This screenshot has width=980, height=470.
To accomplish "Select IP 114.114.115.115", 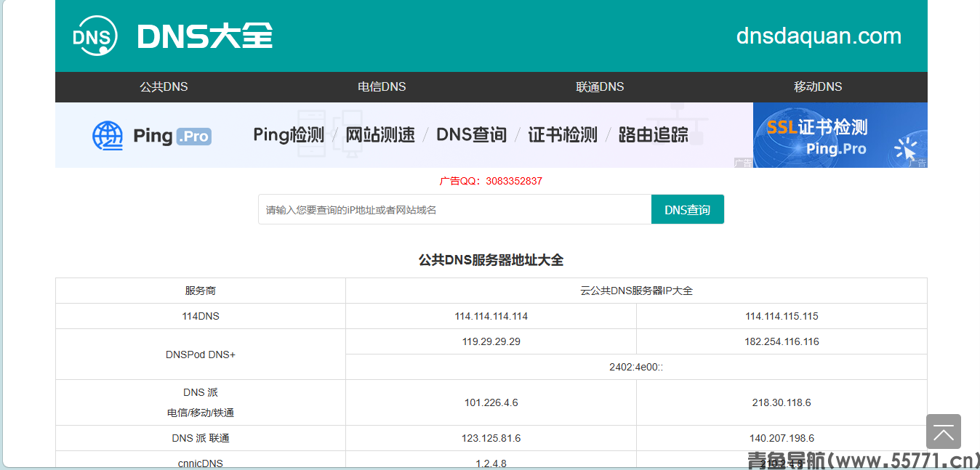I will 782,316.
